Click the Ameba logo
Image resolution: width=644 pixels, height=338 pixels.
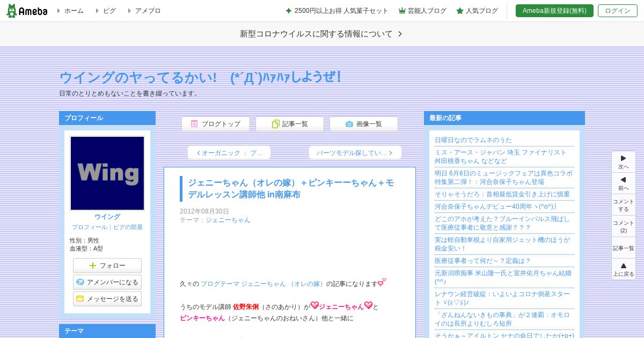(27, 11)
